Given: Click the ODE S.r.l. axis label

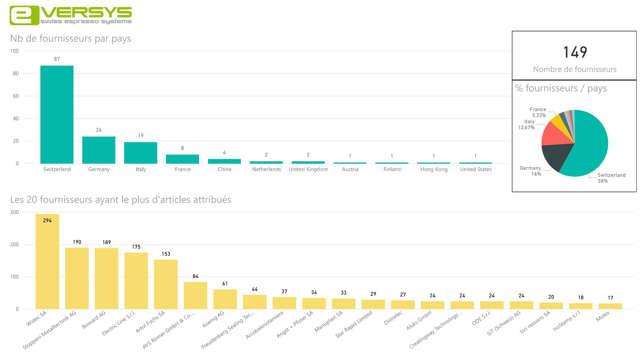Looking at the screenshot, I should 482,318.
